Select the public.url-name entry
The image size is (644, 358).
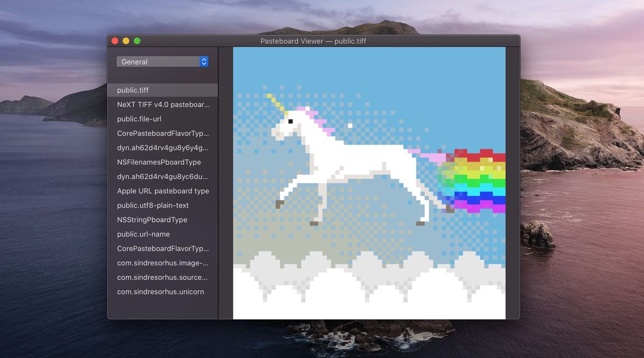tap(143, 234)
